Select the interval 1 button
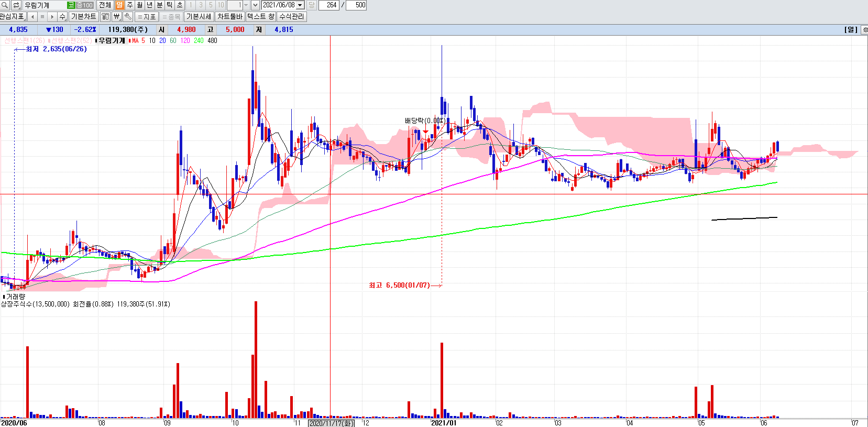 tap(191, 5)
